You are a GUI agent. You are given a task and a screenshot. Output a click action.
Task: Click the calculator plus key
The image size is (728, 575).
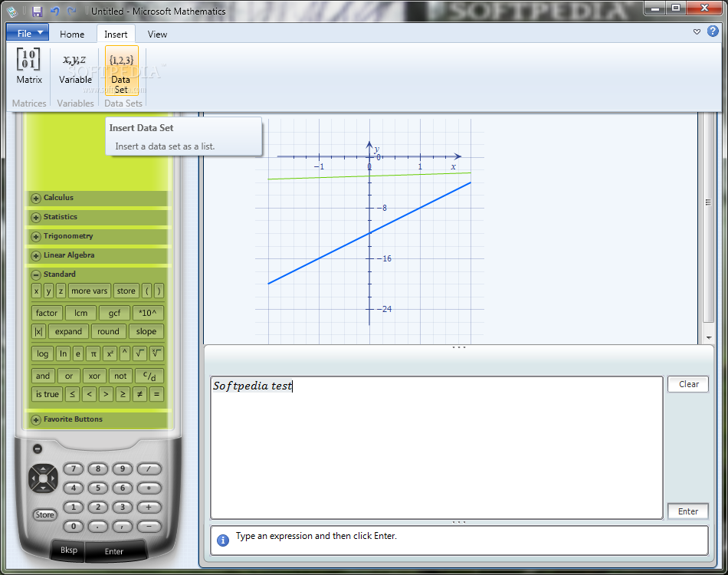149,508
